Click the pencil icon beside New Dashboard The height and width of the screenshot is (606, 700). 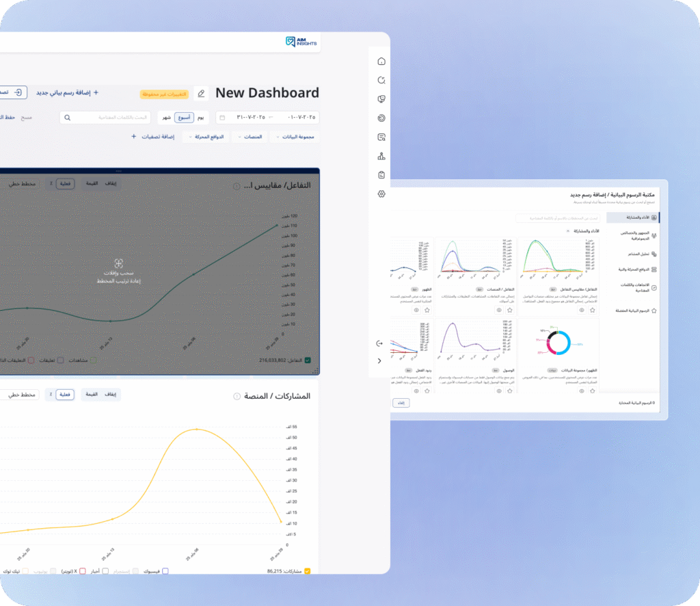coord(200,93)
